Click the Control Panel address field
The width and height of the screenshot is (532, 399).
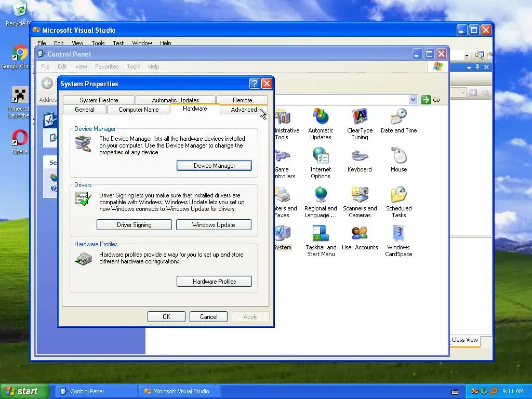click(x=341, y=100)
